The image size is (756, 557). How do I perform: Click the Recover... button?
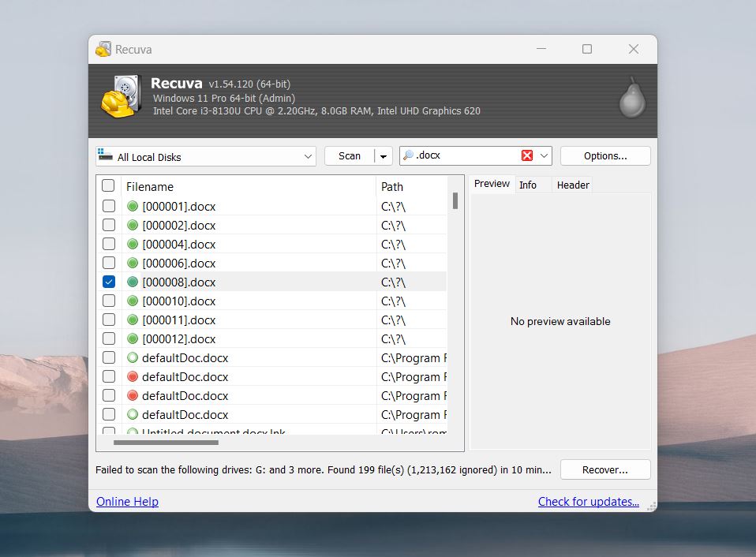pyautogui.click(x=605, y=469)
